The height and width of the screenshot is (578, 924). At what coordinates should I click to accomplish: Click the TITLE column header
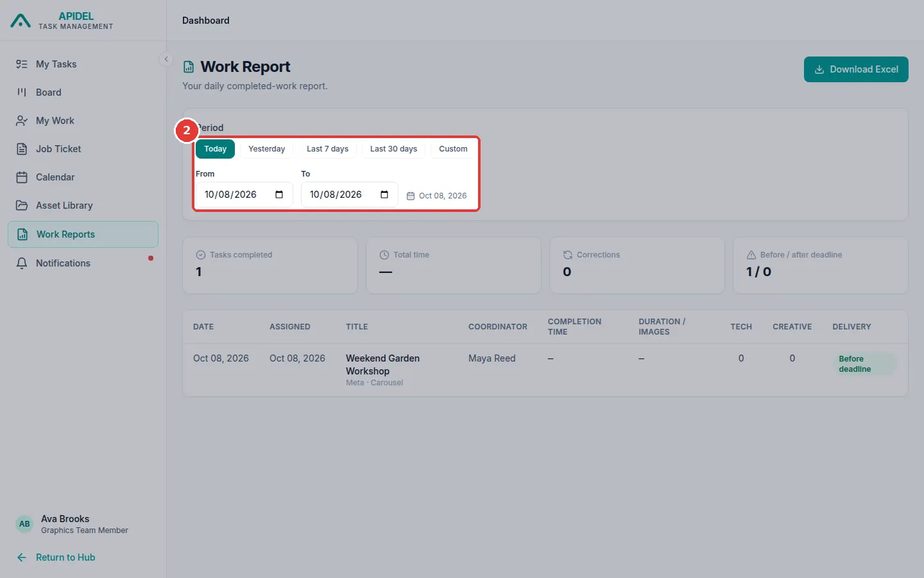(357, 327)
